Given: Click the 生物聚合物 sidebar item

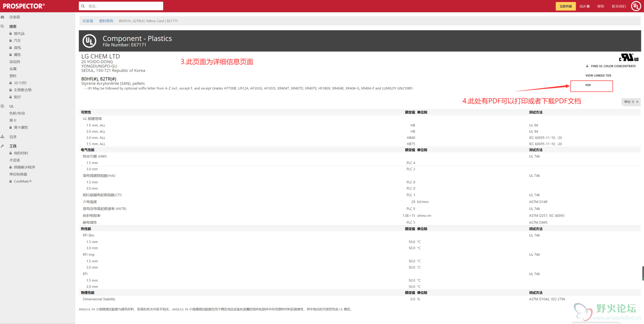Looking at the screenshot, I should (x=23, y=90).
